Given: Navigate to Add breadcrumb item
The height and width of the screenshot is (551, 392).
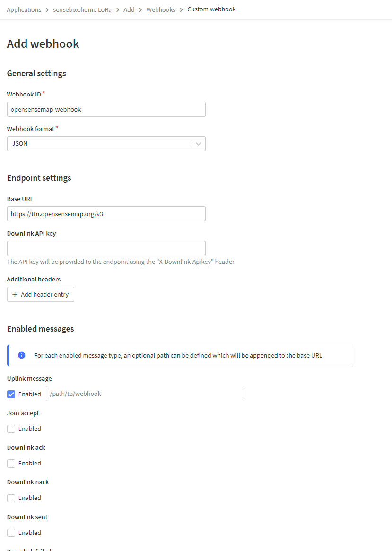Looking at the screenshot, I should point(129,9).
